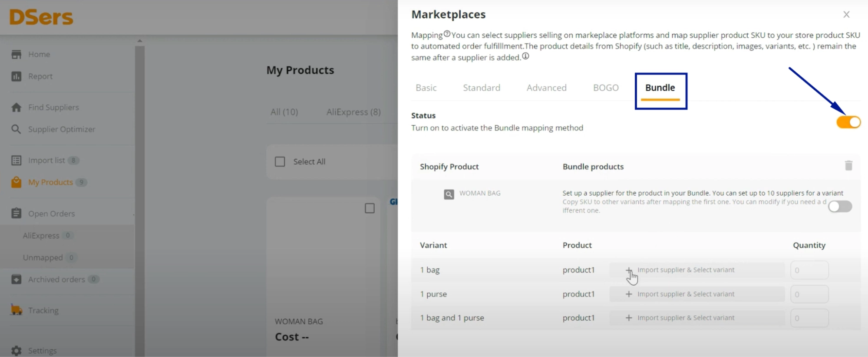The height and width of the screenshot is (357, 868).
Task: Click the '1 bag and 1 purse' variant label
Action: 452,318
